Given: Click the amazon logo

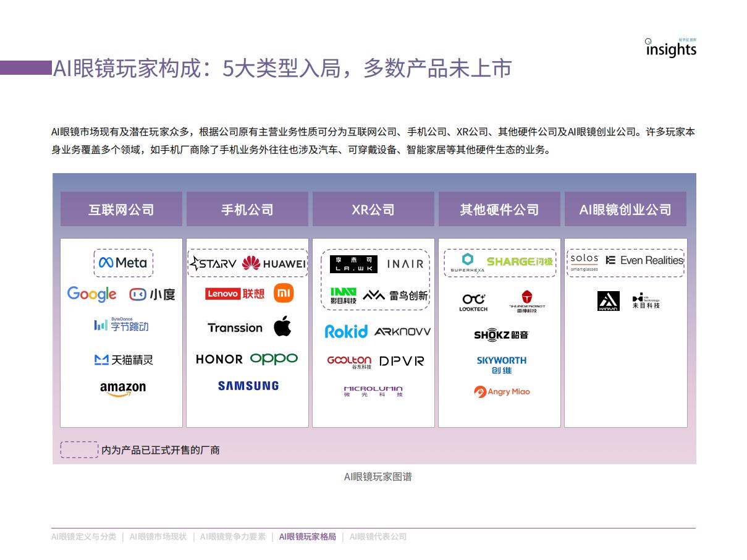Looking at the screenshot, I should click(x=123, y=389).
